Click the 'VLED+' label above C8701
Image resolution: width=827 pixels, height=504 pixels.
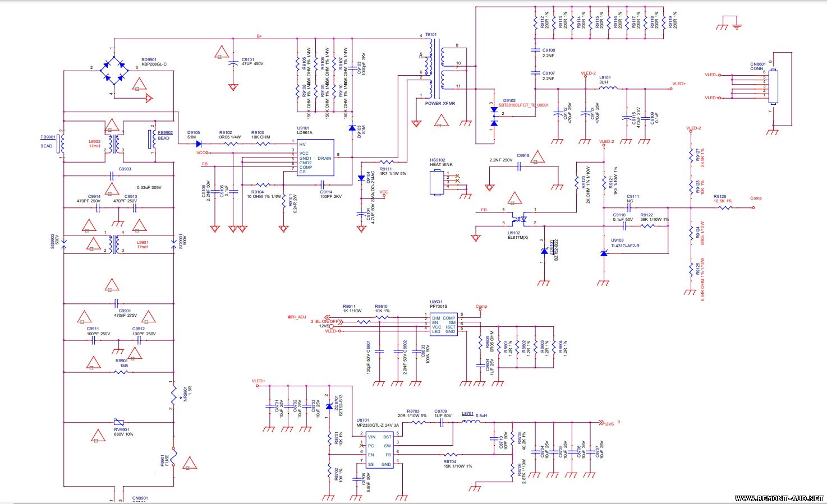click(258, 381)
